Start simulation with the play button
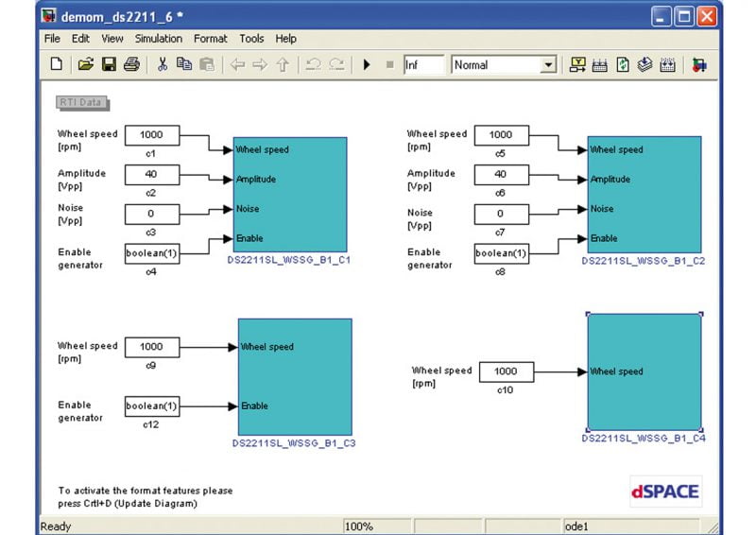 367,65
